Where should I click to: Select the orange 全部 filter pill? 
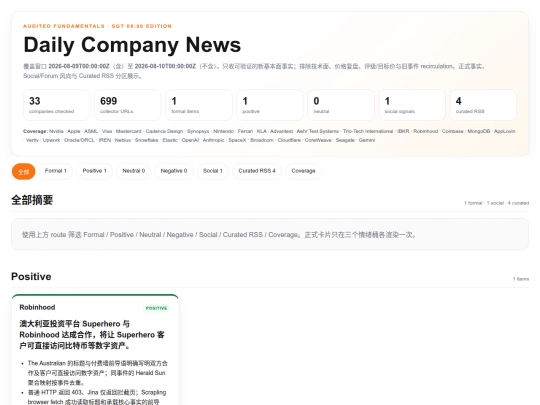click(23, 172)
